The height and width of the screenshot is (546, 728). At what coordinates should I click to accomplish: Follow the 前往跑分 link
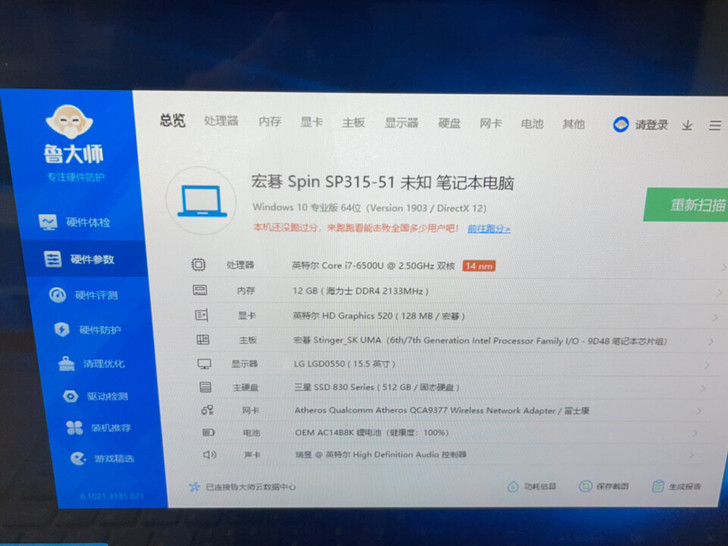point(488,228)
